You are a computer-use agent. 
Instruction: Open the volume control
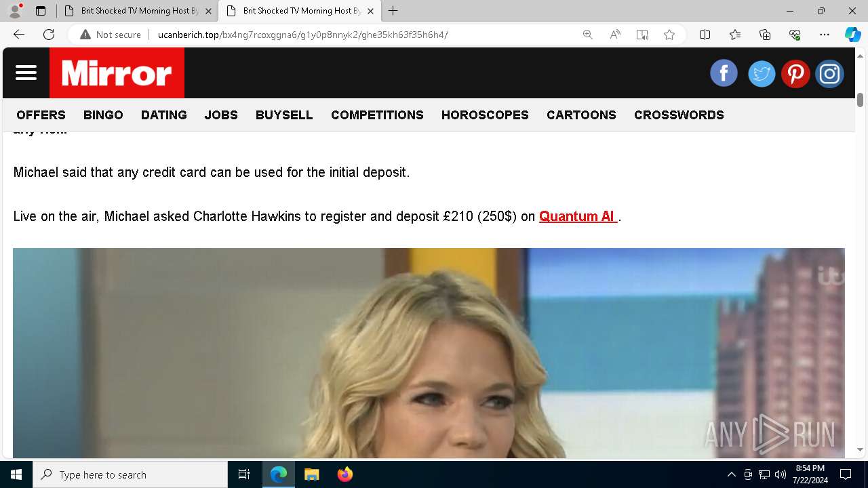781,474
